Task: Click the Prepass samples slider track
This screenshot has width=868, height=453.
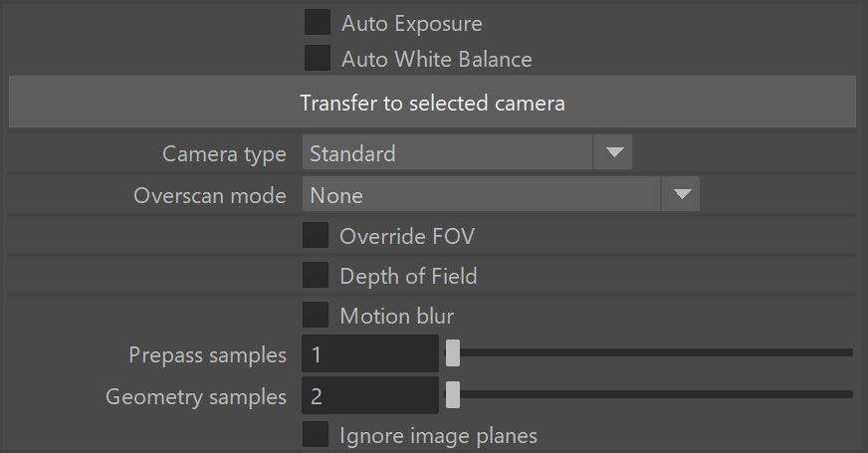Action: [x=649, y=352]
